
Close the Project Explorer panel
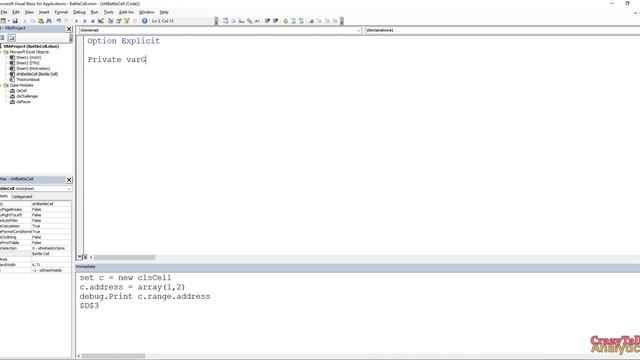coord(69,29)
